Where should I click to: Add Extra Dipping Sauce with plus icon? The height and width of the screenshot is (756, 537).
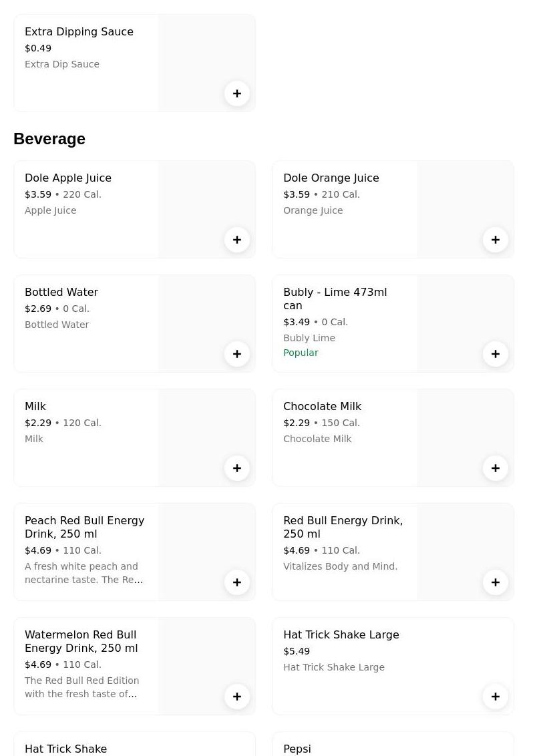[237, 93]
